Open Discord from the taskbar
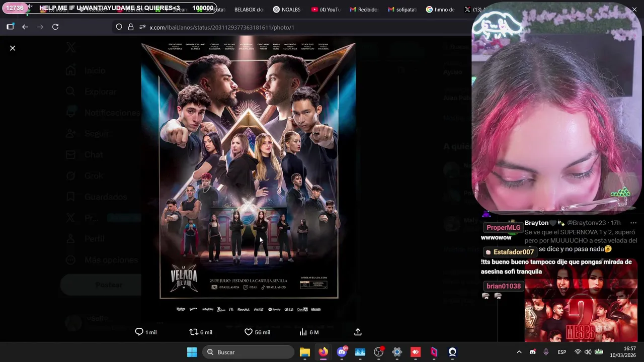The image size is (644, 362). pyautogui.click(x=342, y=352)
